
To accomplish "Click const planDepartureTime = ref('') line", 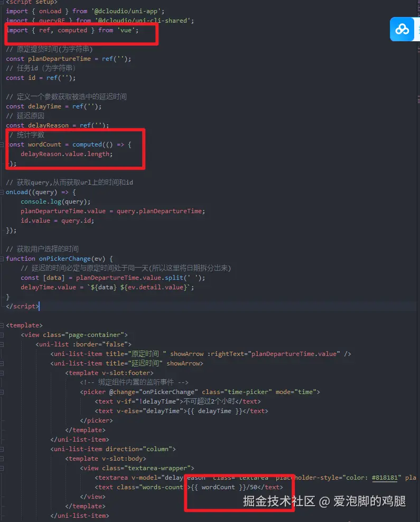I will click(69, 59).
